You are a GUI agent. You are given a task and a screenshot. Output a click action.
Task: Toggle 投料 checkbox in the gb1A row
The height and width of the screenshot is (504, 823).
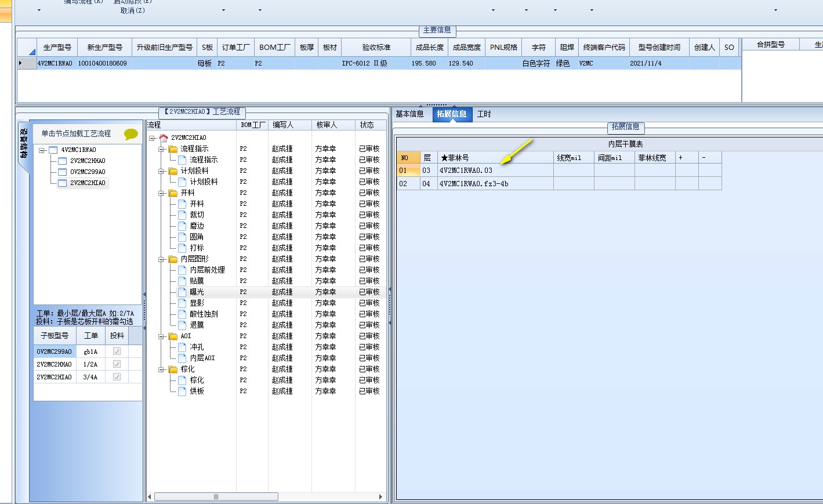(x=117, y=351)
